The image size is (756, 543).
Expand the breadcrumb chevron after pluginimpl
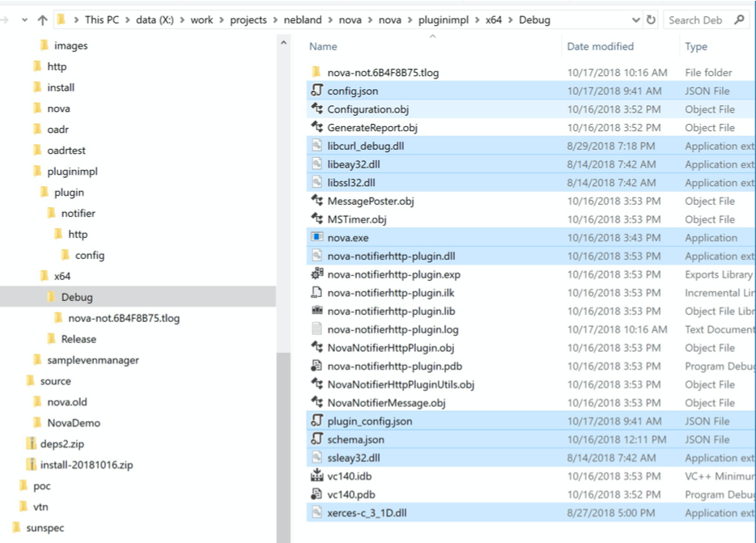click(x=478, y=20)
